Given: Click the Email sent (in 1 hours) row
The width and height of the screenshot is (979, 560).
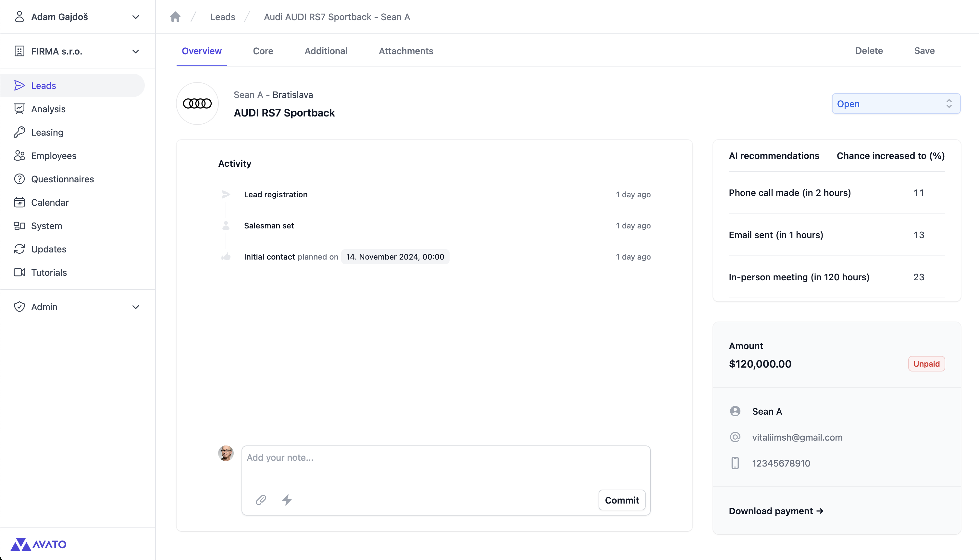Looking at the screenshot, I should (837, 235).
